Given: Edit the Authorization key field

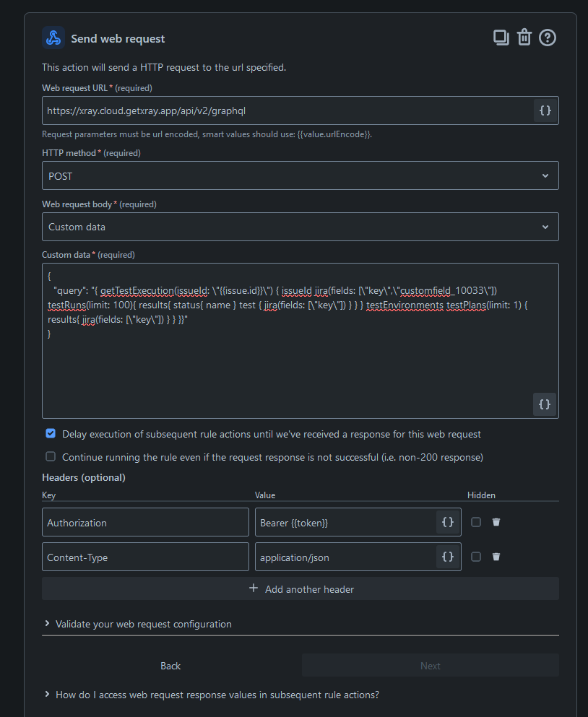Looking at the screenshot, I should pyautogui.click(x=145, y=522).
